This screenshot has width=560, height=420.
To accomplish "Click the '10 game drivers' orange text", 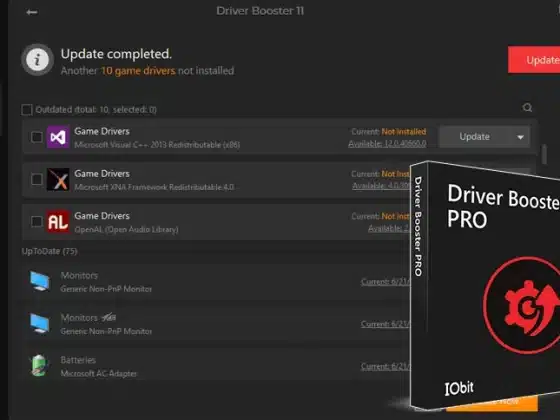I will (138, 71).
